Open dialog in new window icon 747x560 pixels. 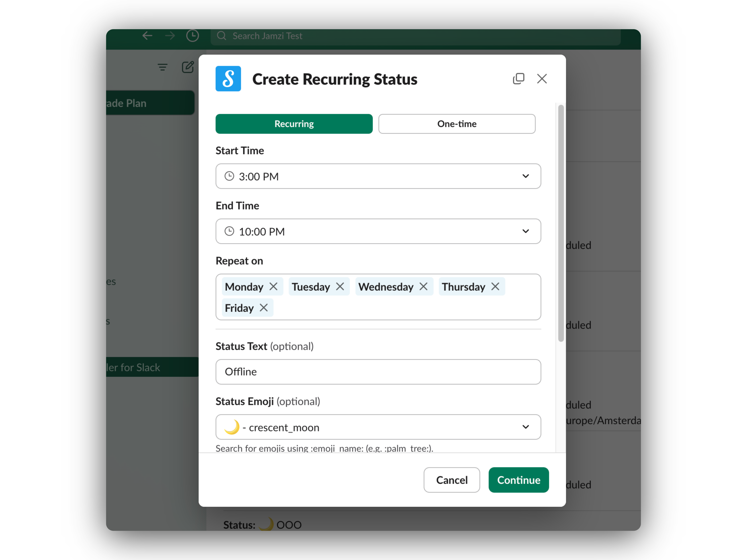click(x=518, y=79)
